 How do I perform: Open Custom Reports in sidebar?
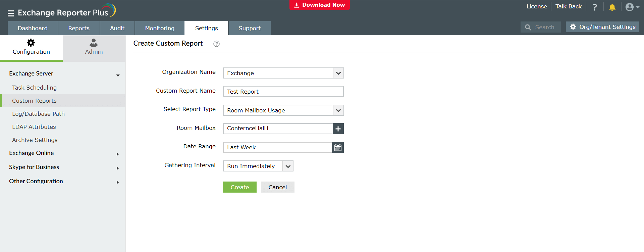[63, 101]
